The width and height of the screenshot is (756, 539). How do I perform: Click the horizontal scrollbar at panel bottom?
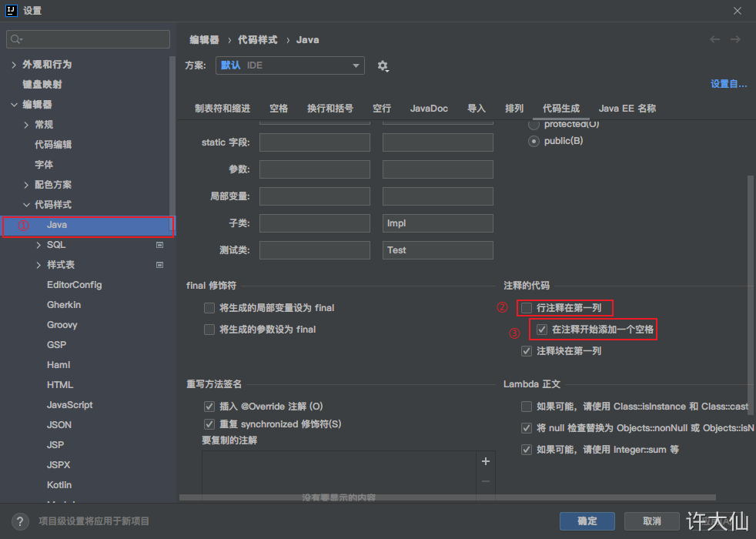click(447, 497)
